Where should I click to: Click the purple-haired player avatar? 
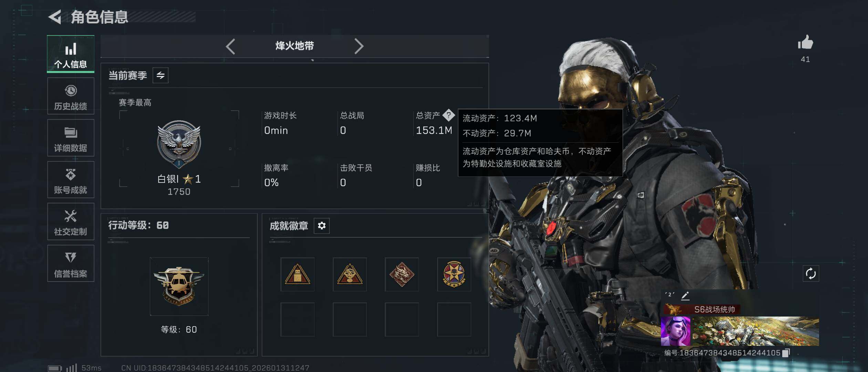[675, 331]
